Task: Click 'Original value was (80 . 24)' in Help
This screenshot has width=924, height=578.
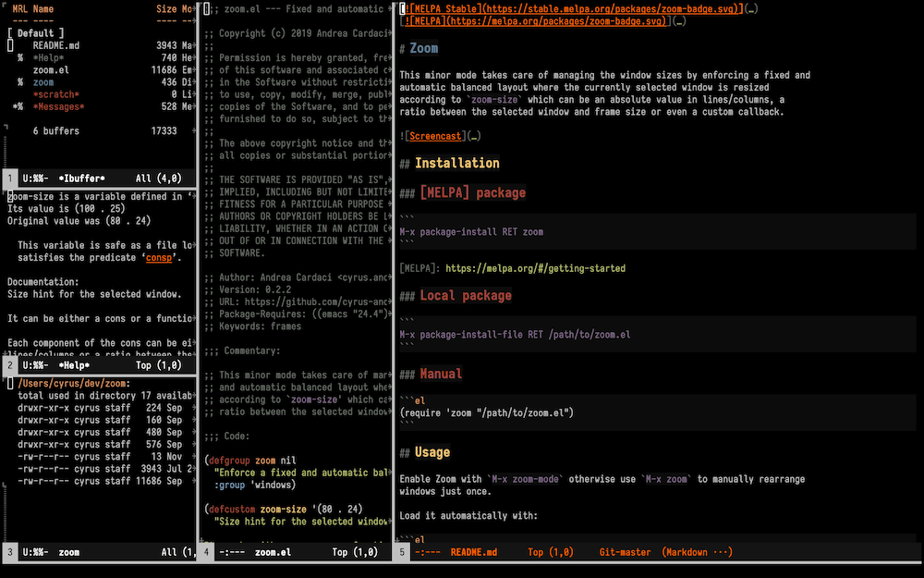Action: pyautogui.click(x=79, y=221)
